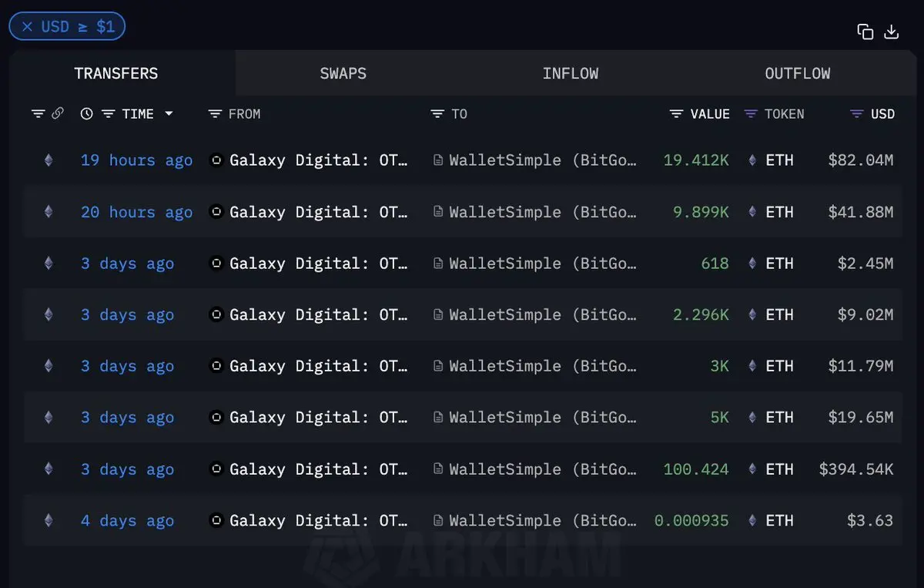Click ETH token icon in 0.000935 row
924x588 pixels.
click(x=752, y=520)
